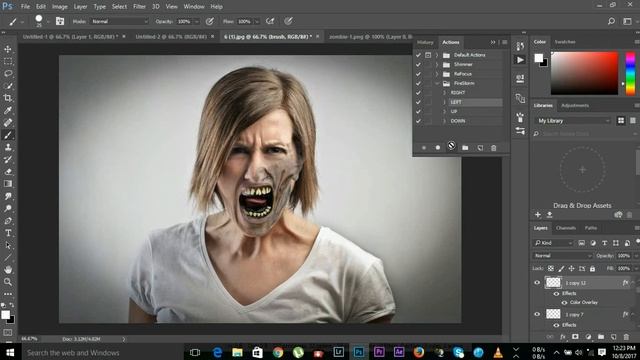Image resolution: width=640 pixels, height=360 pixels.
Task: Lock all attributes of layer padlock icon
Action: (592, 269)
